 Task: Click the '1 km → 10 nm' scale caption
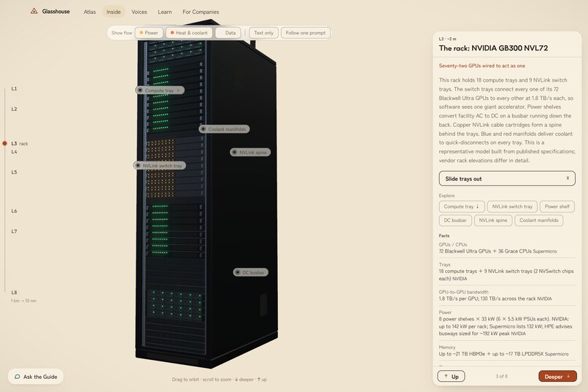click(x=23, y=301)
